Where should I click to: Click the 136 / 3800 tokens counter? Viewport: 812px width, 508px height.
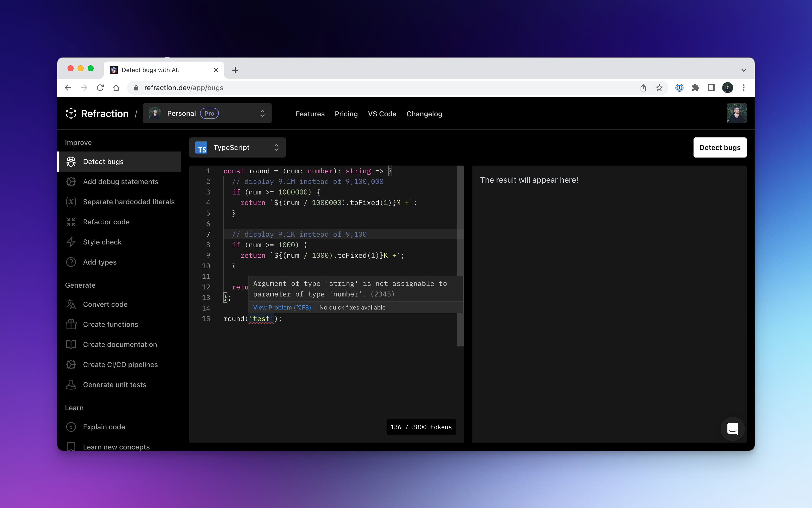click(421, 427)
